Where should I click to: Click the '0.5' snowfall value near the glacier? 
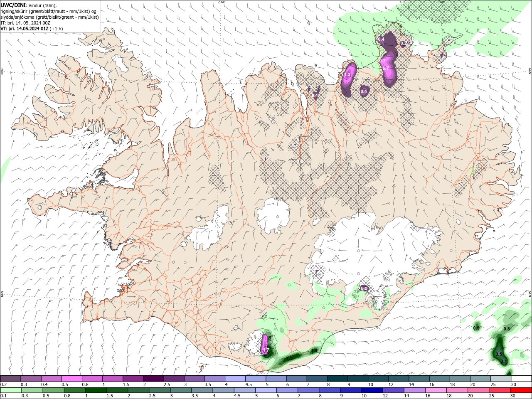tap(364, 288)
